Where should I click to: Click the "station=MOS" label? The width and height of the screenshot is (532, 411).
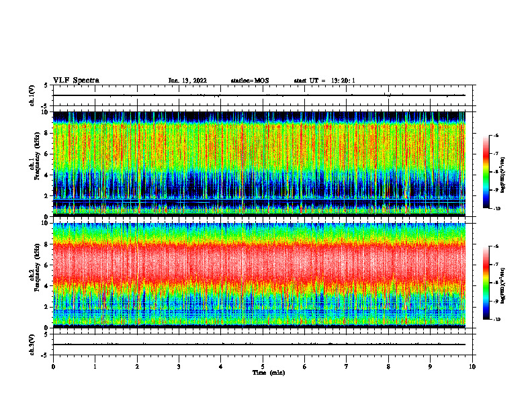point(250,81)
